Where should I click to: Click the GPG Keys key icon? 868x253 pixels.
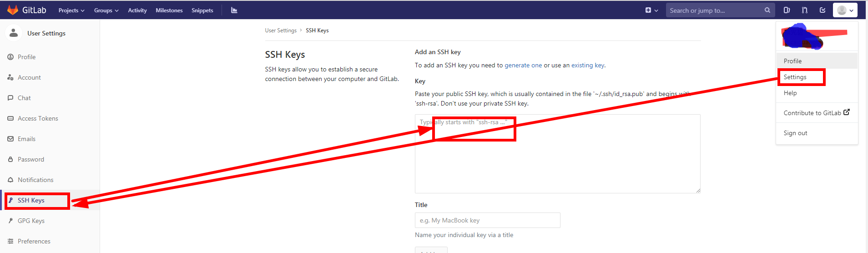pyautogui.click(x=10, y=221)
